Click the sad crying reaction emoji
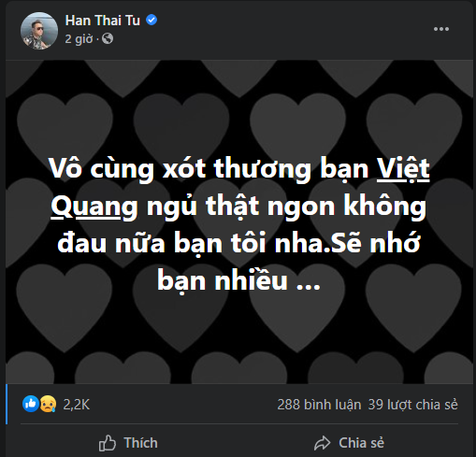 (48, 404)
